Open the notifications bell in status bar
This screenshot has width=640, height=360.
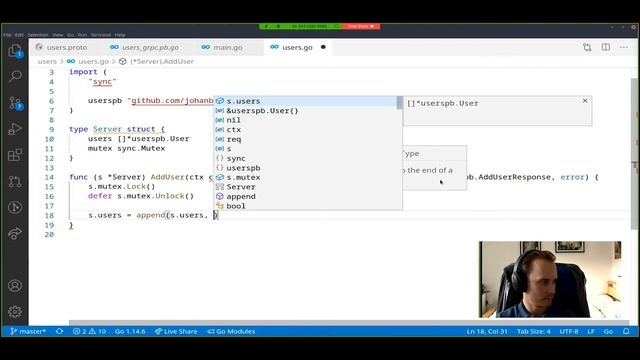pos(626,331)
